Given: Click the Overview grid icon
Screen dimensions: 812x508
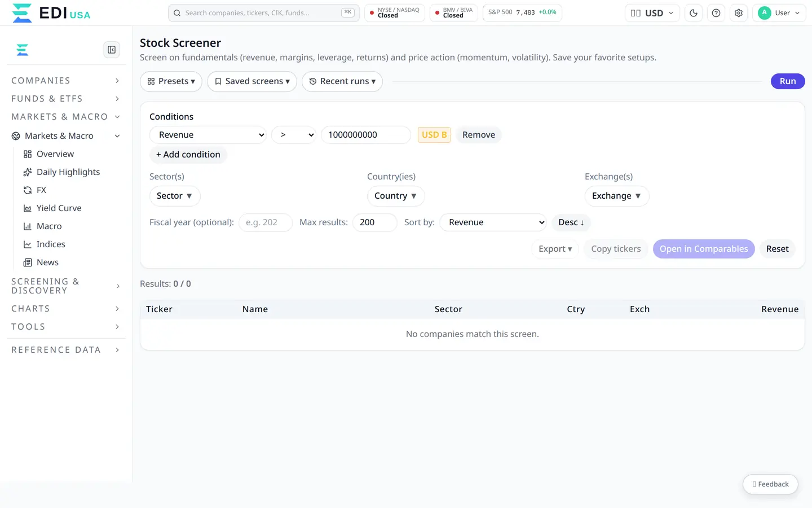Looking at the screenshot, I should pyautogui.click(x=27, y=154).
